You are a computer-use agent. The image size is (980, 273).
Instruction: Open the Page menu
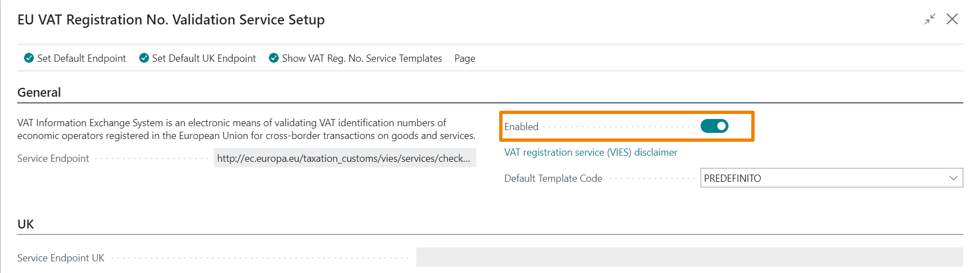(x=465, y=58)
